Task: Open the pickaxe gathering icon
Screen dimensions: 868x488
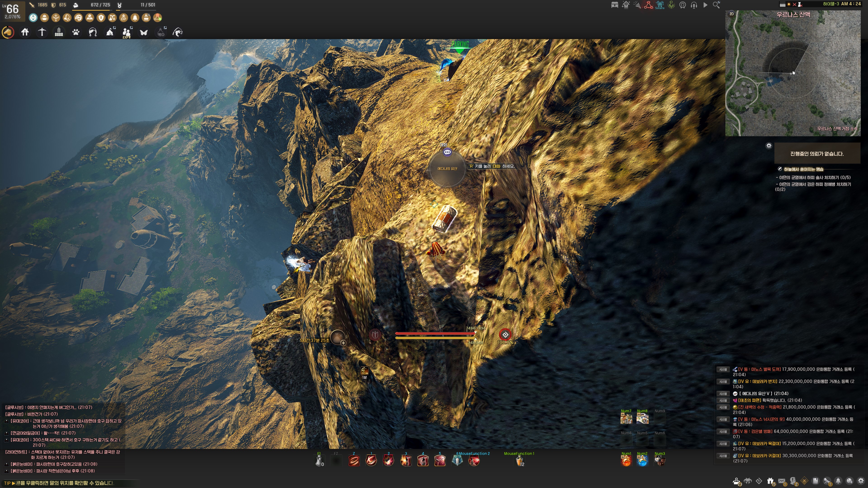Action: 42,32
